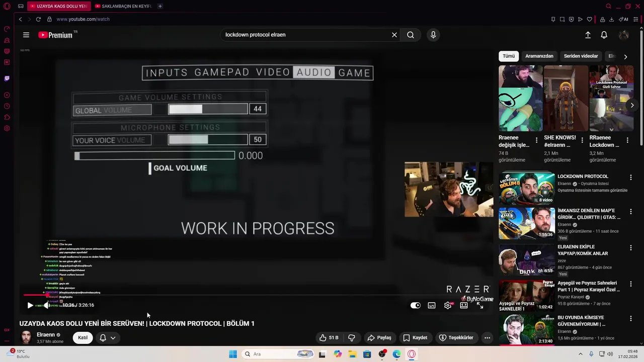Open Opera GX main menu logo
Image resolution: width=644 pixels, height=362 pixels.
(x=7, y=6)
